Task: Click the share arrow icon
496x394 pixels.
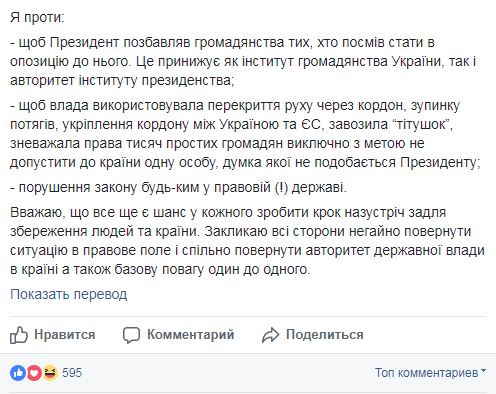Action: (x=270, y=335)
